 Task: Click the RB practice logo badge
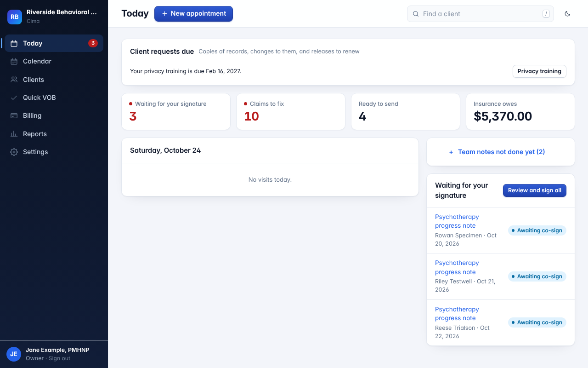click(x=15, y=17)
